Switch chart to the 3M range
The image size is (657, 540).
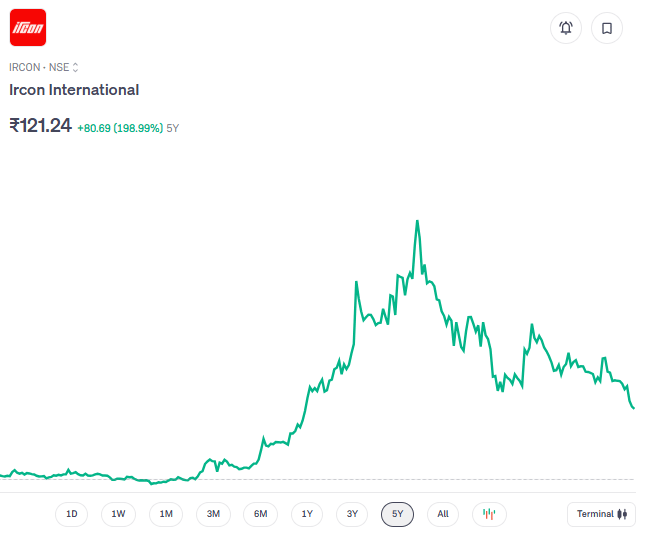pos(213,514)
